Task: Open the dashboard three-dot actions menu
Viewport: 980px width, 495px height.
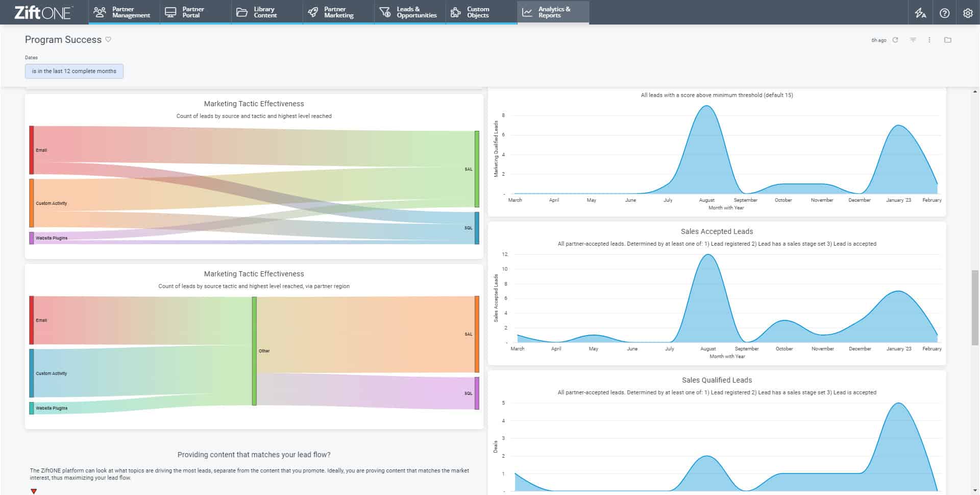Action: click(x=929, y=40)
